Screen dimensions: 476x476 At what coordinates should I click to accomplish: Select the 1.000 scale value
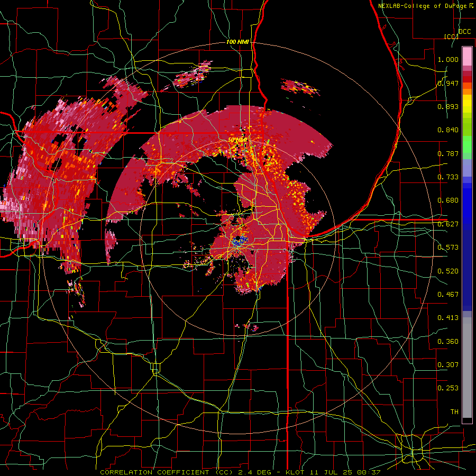tap(448, 59)
